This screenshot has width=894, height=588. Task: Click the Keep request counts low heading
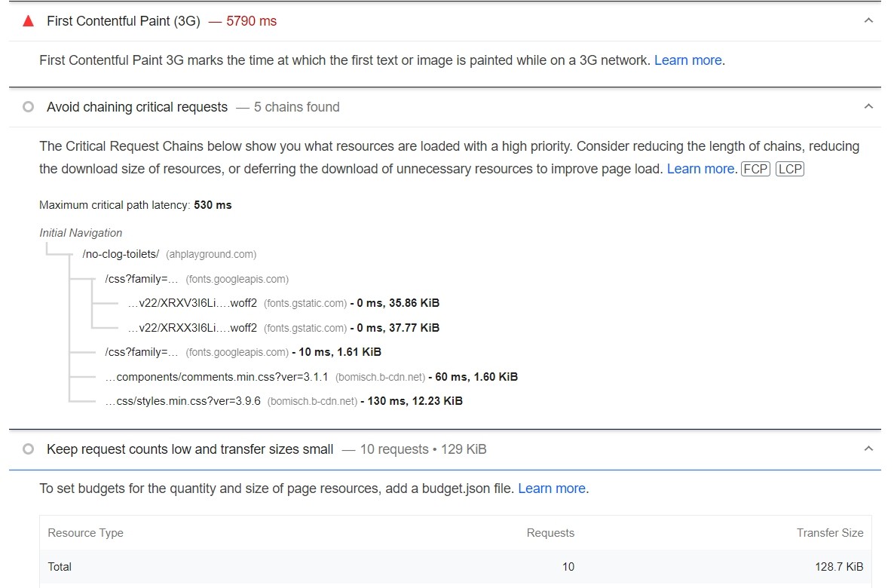tap(190, 449)
